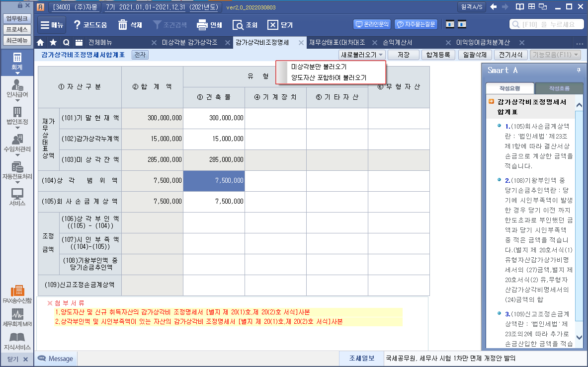
Task: Open the FAX송수신함 icon
Action: [17, 294]
